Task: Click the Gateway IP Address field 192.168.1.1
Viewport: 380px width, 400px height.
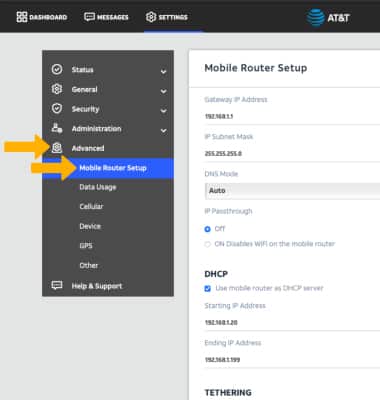Action: click(292, 116)
